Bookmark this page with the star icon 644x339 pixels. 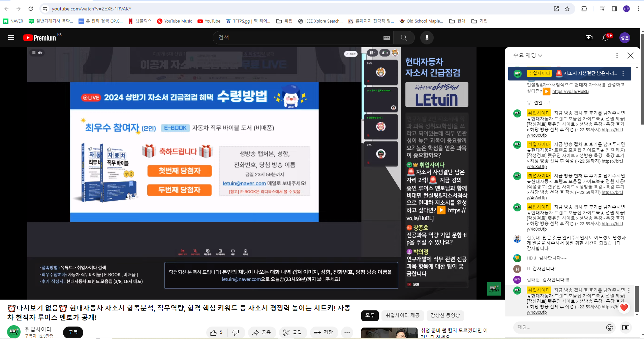[567, 9]
